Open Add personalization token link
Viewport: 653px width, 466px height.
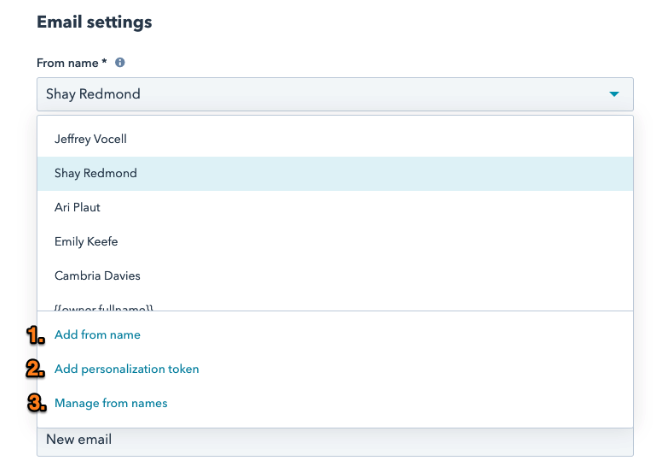tap(127, 369)
